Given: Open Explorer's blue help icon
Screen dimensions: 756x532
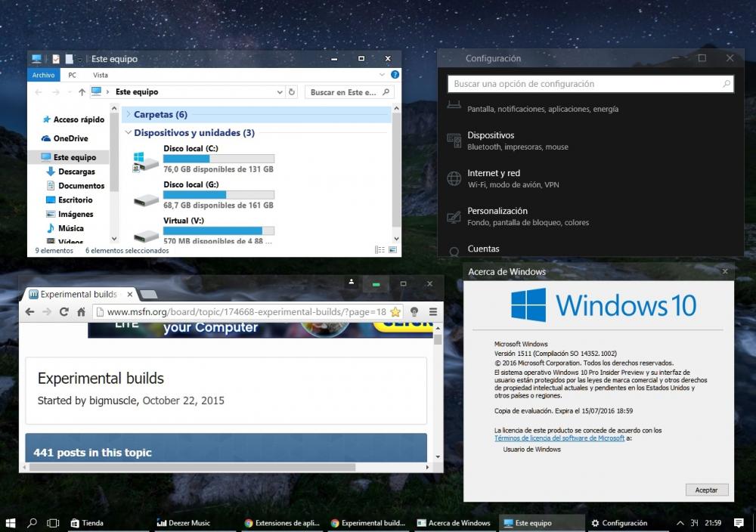Looking at the screenshot, I should click(394, 75).
